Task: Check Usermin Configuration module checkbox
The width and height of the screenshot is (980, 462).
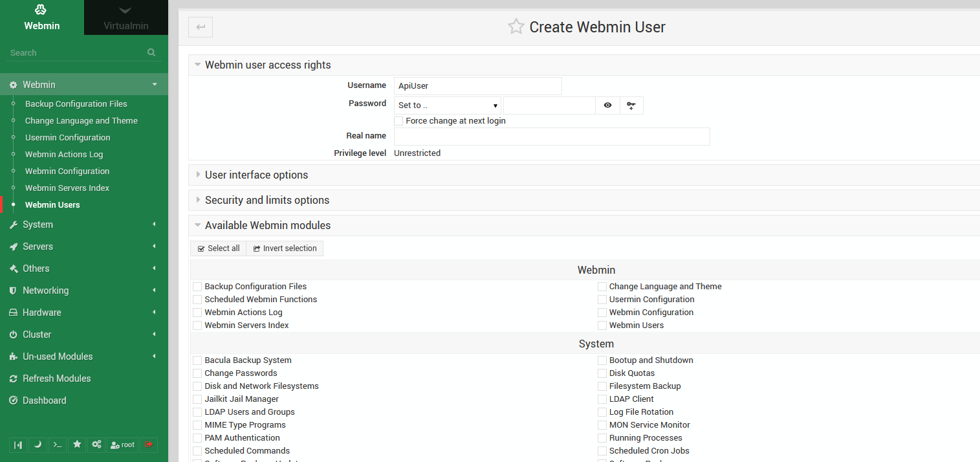Action: click(602, 300)
